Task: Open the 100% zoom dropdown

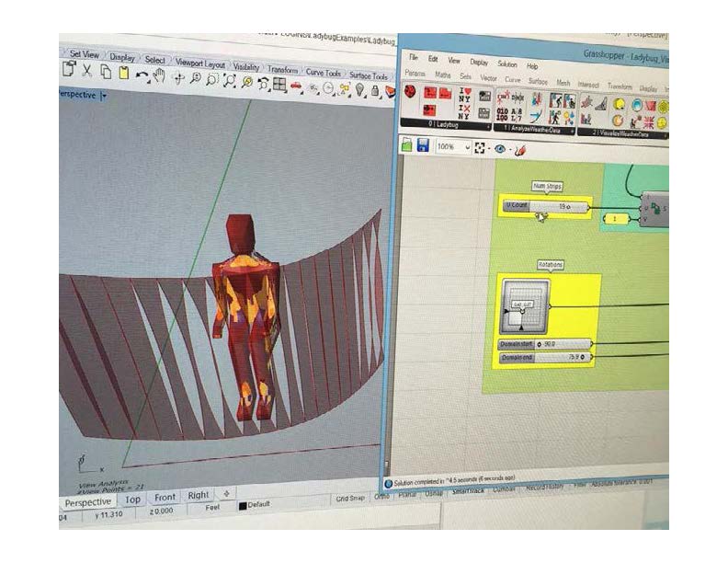Action: [x=468, y=147]
